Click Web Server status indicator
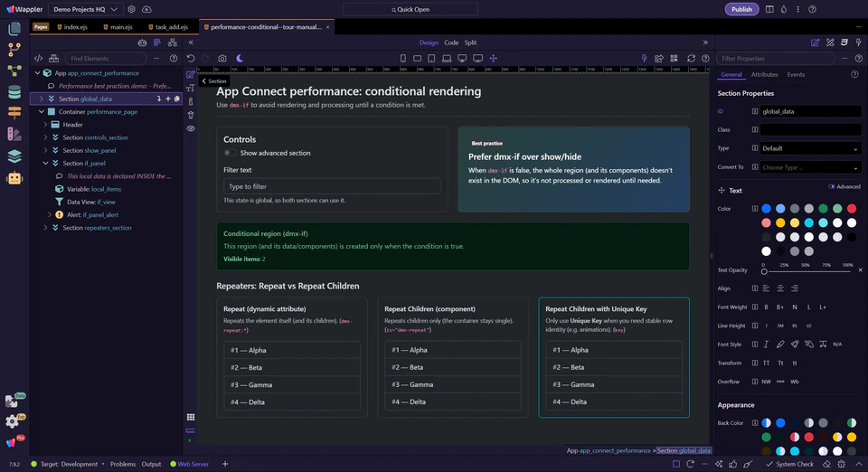 pyautogui.click(x=189, y=464)
